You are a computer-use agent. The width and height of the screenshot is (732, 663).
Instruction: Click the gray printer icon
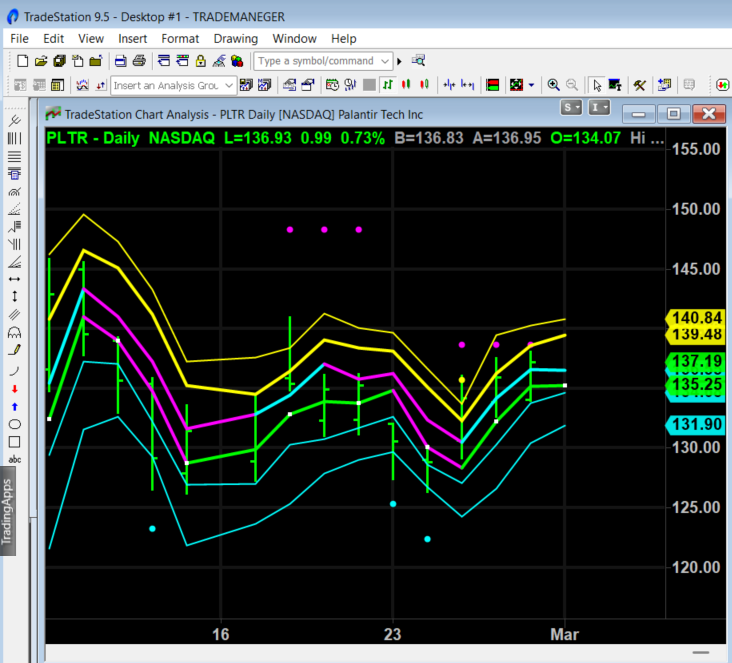(x=139, y=61)
